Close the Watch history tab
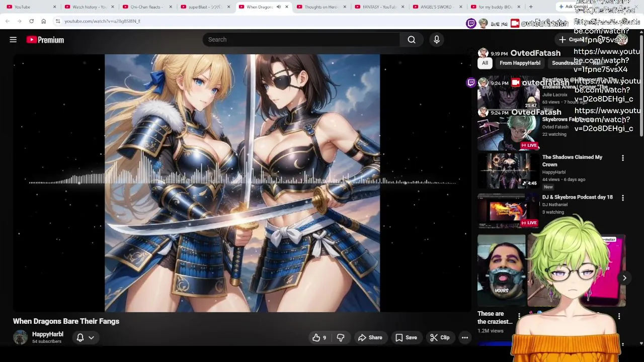 [x=113, y=7]
